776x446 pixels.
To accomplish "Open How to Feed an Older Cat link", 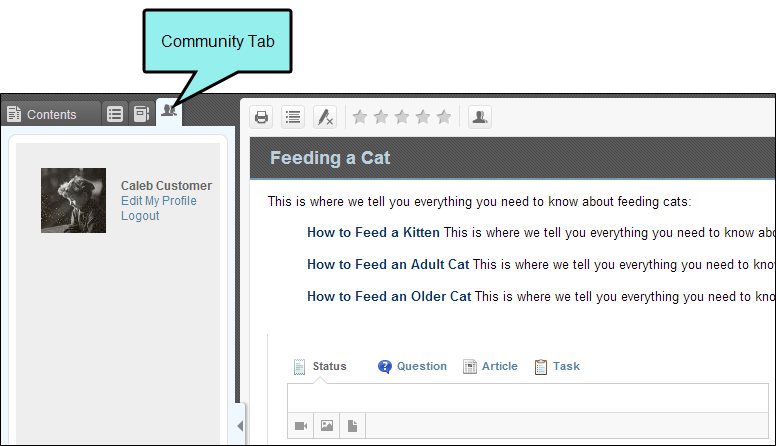I will pos(389,297).
